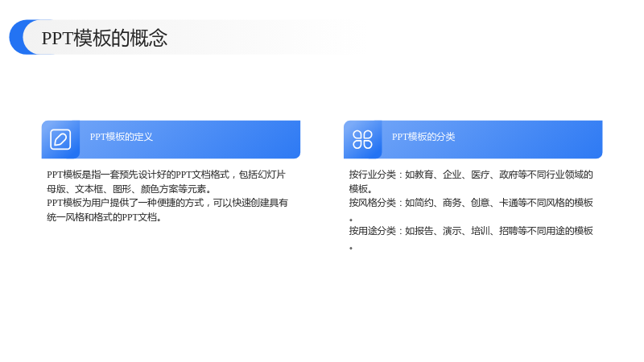Image resolution: width=644 pixels, height=362 pixels.
Task: Select the 按用途分类 text line
Action: tap(471, 231)
